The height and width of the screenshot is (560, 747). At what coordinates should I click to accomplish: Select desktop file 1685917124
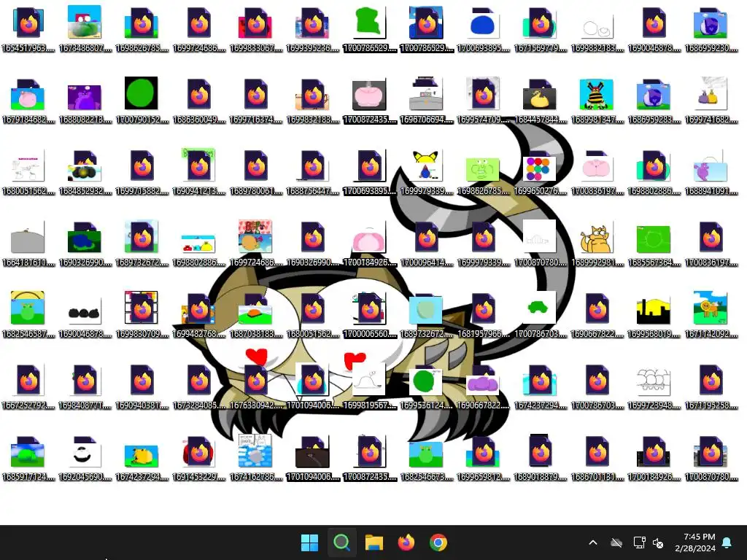[28, 457]
